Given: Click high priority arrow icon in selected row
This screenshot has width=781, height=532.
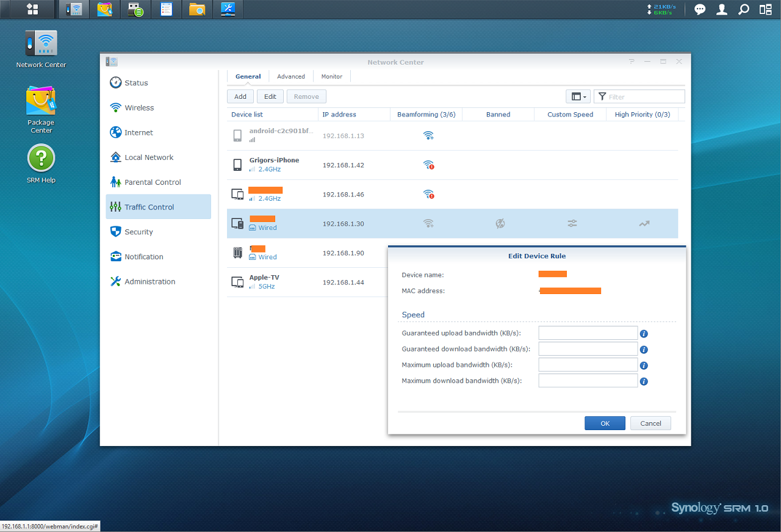Looking at the screenshot, I should (x=644, y=224).
